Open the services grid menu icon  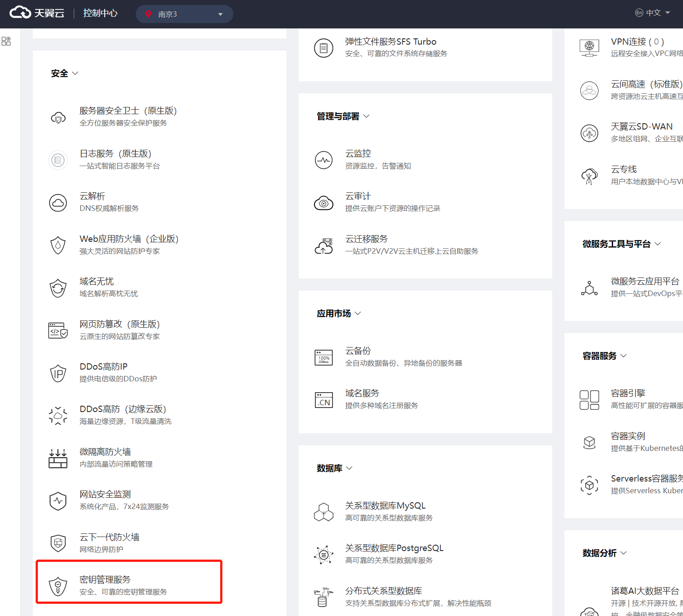click(6, 41)
